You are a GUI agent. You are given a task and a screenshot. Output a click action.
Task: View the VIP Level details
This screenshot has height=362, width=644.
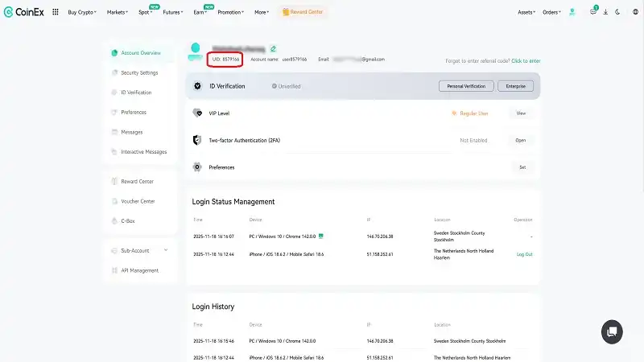coord(521,113)
